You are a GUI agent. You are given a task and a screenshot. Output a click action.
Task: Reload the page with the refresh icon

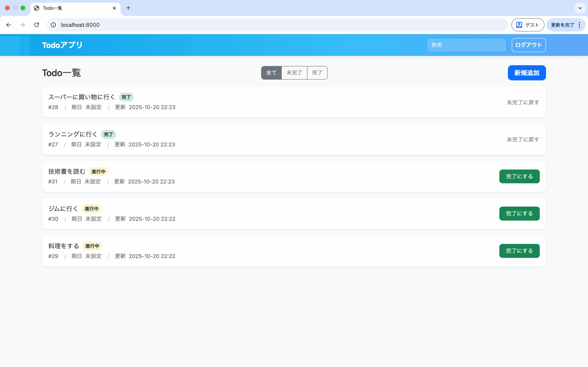coord(37,25)
